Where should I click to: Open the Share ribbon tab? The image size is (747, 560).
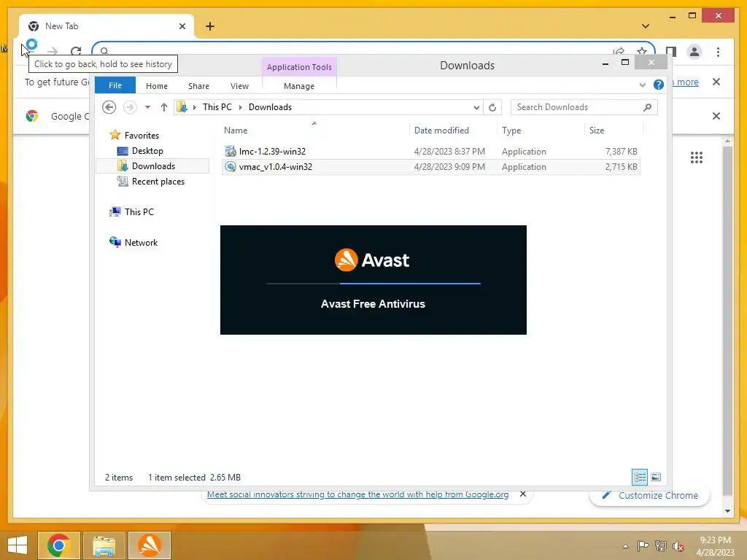198,86
